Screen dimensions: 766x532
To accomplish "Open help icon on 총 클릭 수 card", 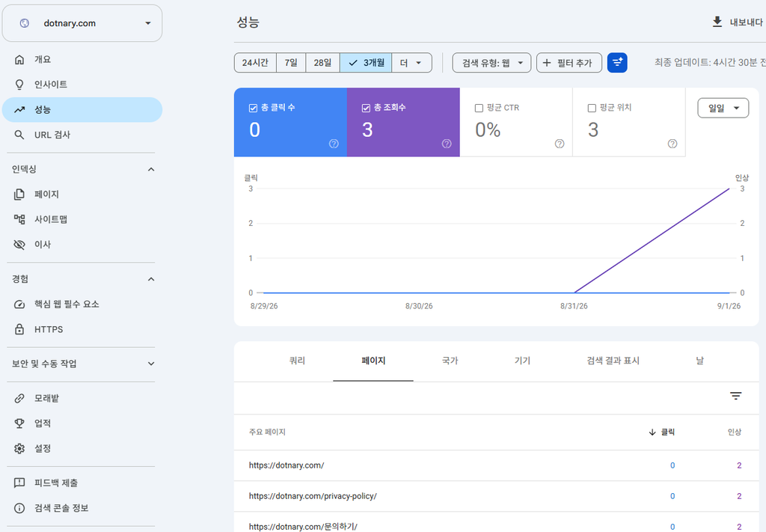I will click(x=334, y=144).
